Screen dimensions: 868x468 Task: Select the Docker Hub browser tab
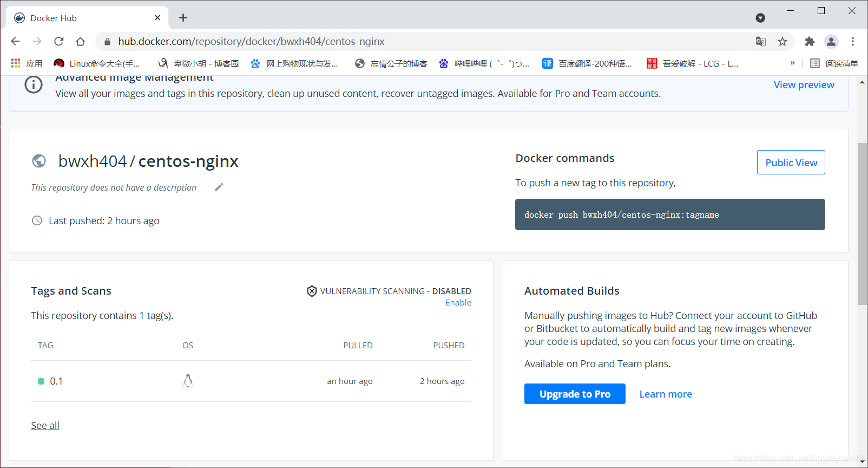[x=87, y=18]
